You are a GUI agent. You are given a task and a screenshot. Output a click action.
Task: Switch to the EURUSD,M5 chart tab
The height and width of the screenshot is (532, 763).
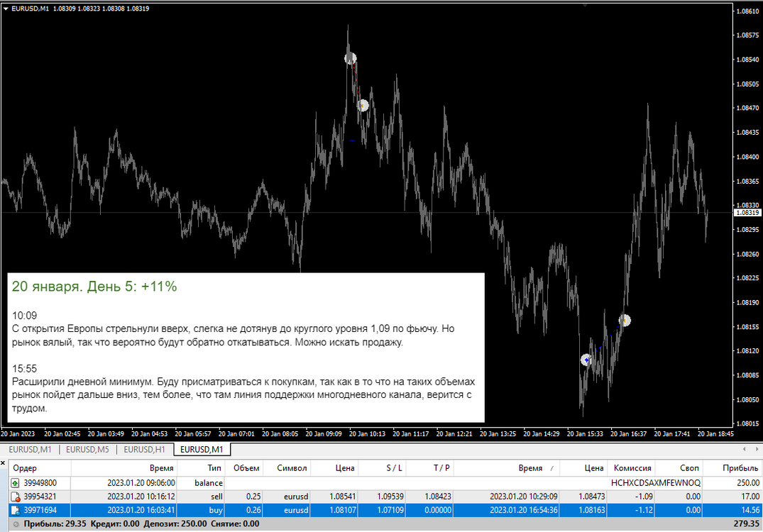point(87,449)
